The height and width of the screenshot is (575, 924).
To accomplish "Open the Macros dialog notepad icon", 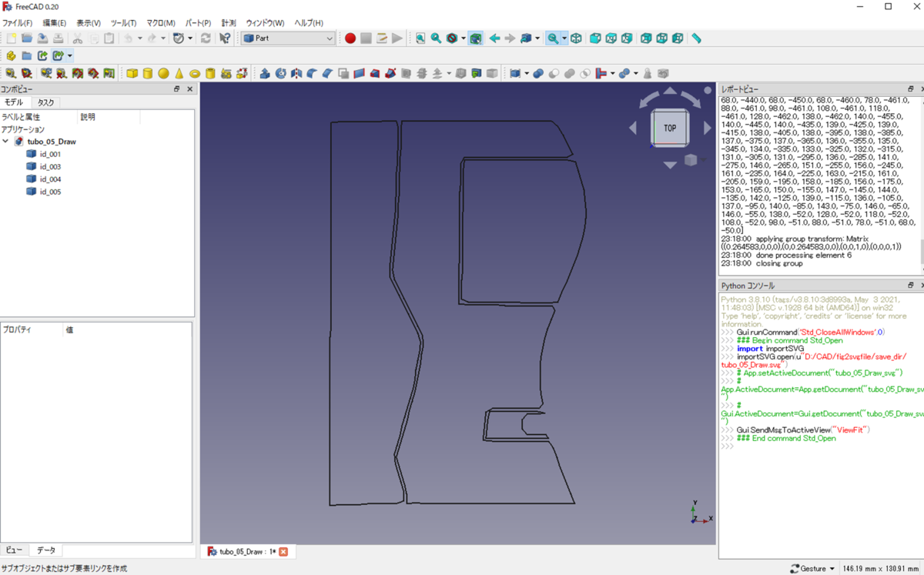I will point(382,38).
